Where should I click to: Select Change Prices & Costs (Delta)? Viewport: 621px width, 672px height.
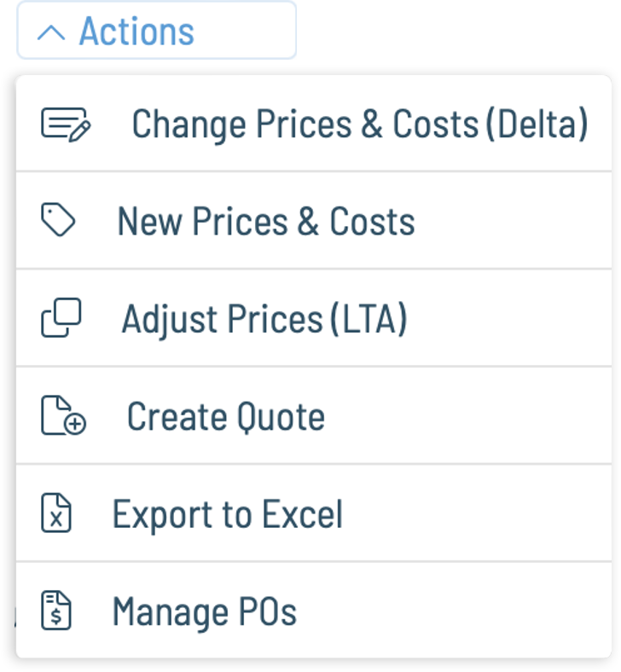click(x=314, y=124)
